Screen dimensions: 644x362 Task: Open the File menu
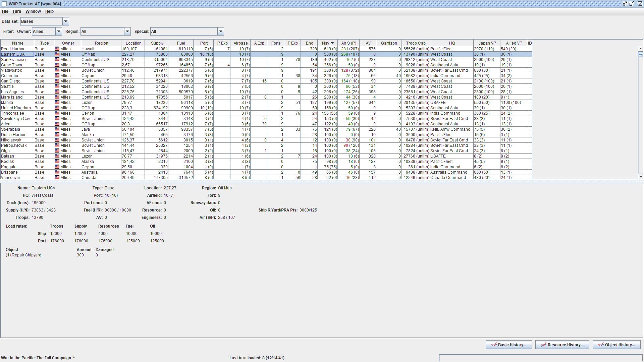(x=5, y=11)
